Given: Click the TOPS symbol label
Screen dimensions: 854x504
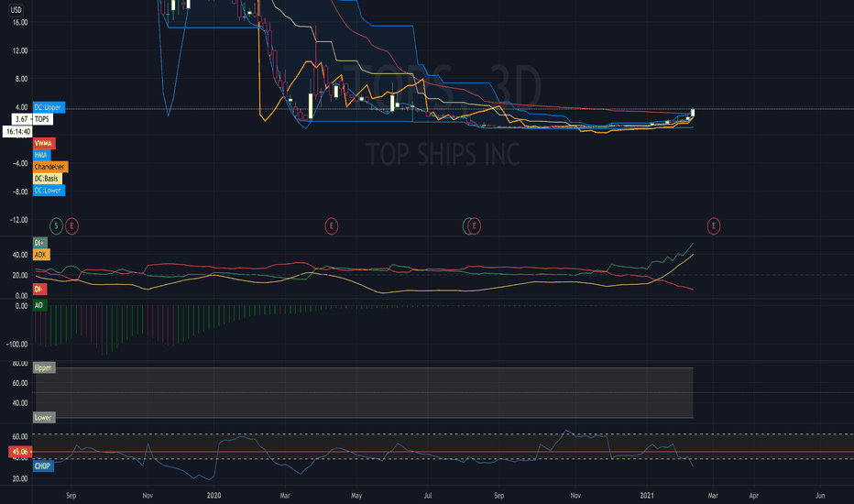Looking at the screenshot, I should click(x=42, y=119).
